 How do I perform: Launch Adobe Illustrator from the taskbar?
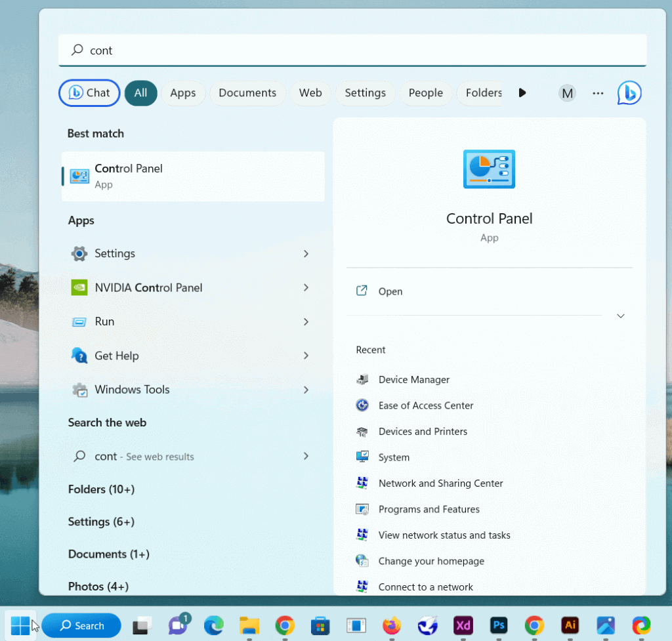tap(570, 626)
